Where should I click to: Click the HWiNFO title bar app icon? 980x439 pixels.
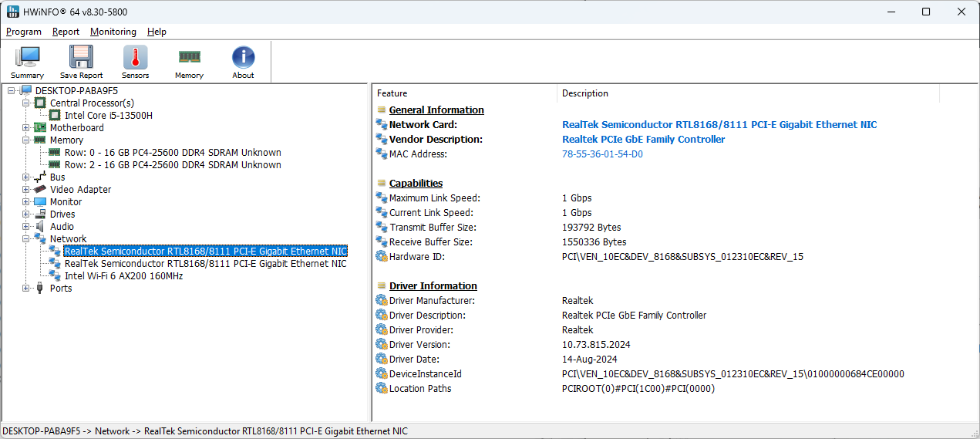coord(13,12)
